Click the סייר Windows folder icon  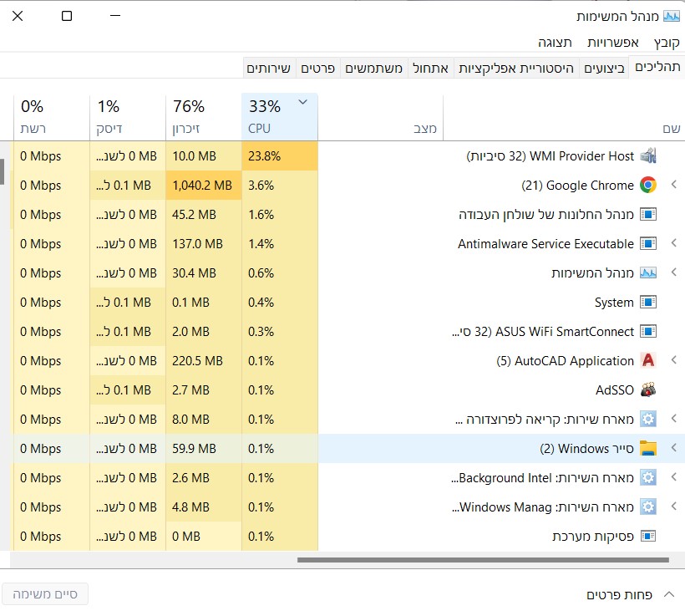tap(648, 448)
